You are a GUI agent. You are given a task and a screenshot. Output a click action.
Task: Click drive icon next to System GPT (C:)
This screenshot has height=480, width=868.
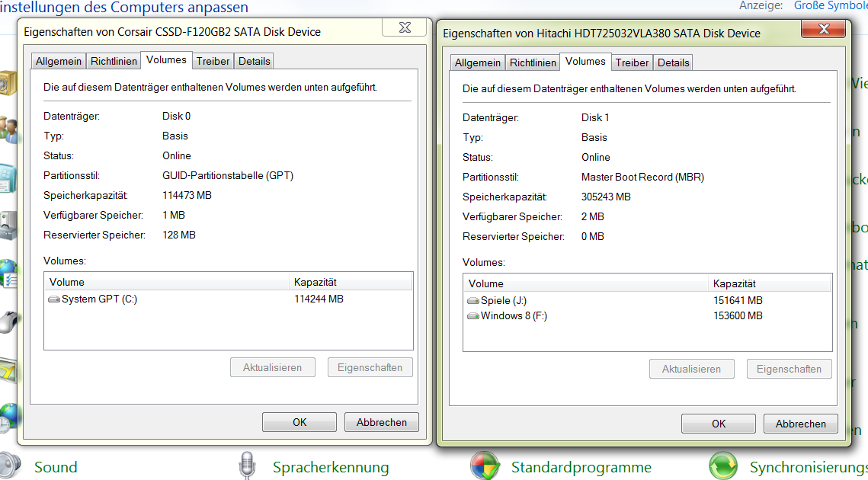pyautogui.click(x=53, y=299)
